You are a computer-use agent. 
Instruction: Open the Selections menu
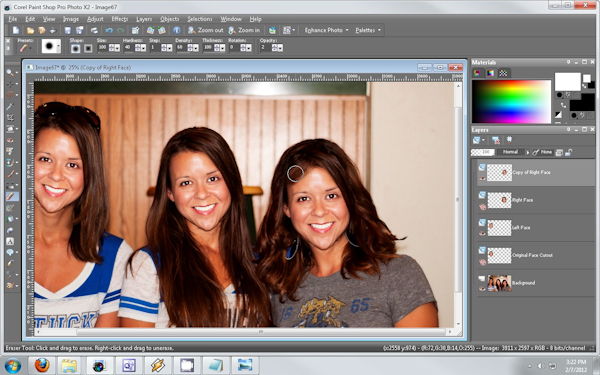pyautogui.click(x=199, y=19)
